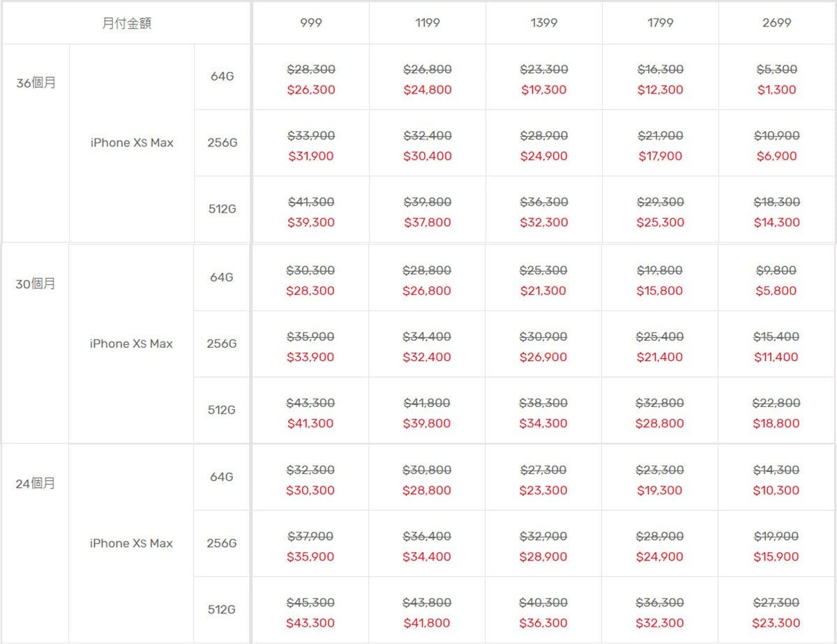837x644 pixels.
Task: Select the 1799 monthly plan column header
Action: [660, 23]
